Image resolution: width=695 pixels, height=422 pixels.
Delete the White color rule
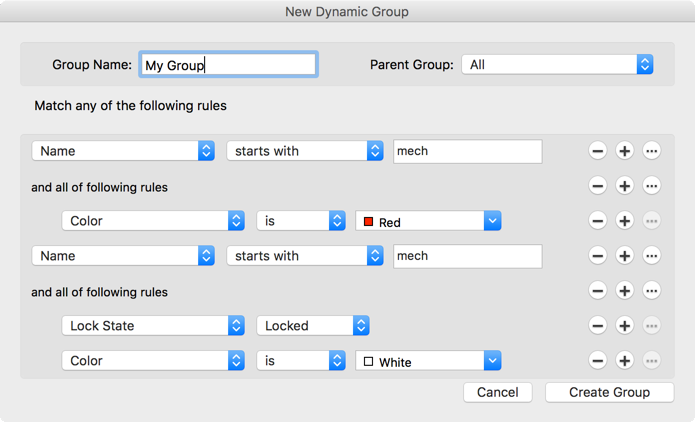click(598, 361)
